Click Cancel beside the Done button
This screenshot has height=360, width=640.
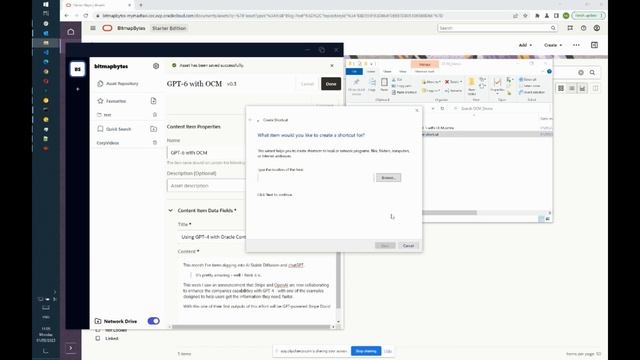307,84
